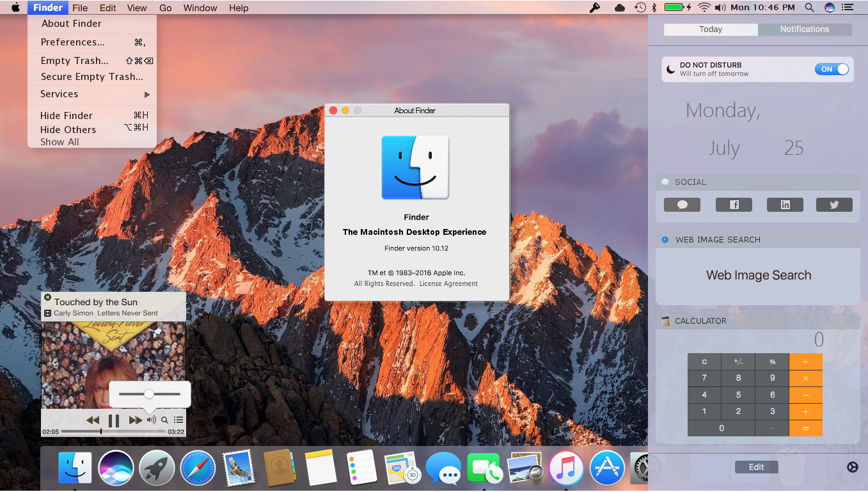Rewind to the previous track
This screenshot has height=492, width=868.
[x=93, y=420]
